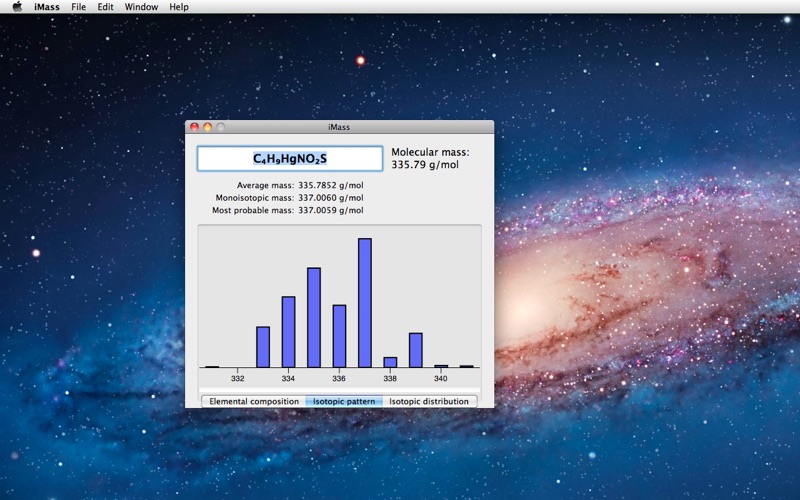Click the Monoisotopic mass value
The image size is (800, 500).
tap(331, 198)
